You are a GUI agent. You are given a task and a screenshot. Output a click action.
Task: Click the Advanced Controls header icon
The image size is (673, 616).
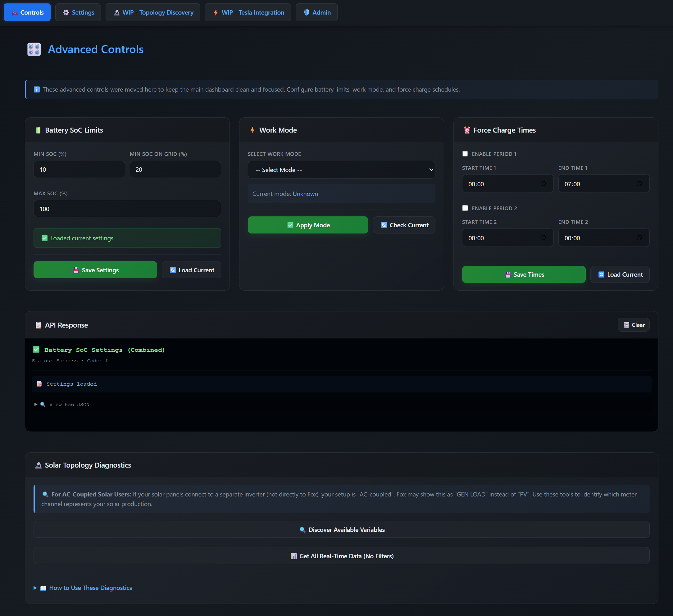point(34,49)
